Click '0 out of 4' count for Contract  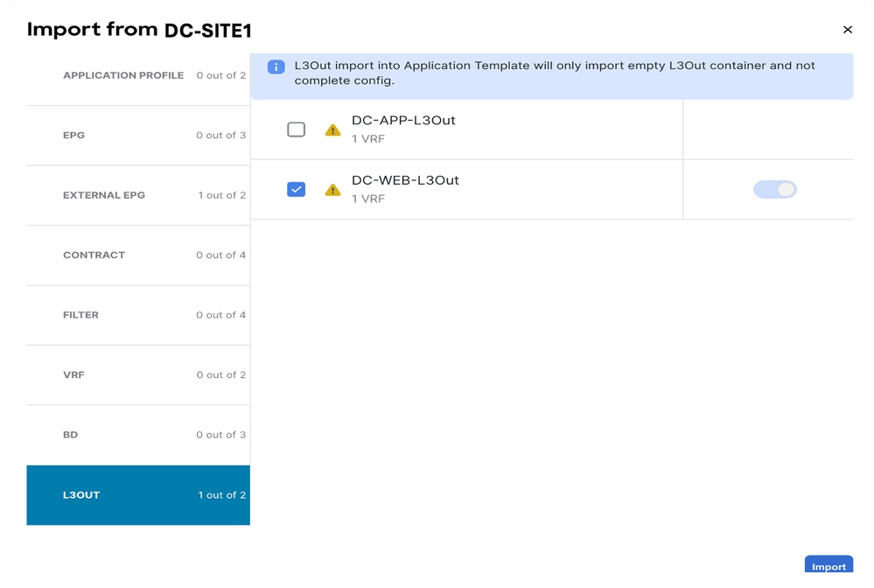tap(220, 255)
